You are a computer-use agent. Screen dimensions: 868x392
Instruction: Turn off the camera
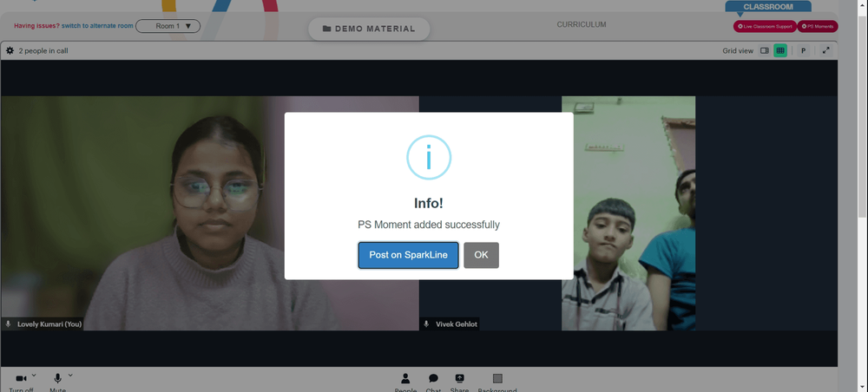(21, 382)
